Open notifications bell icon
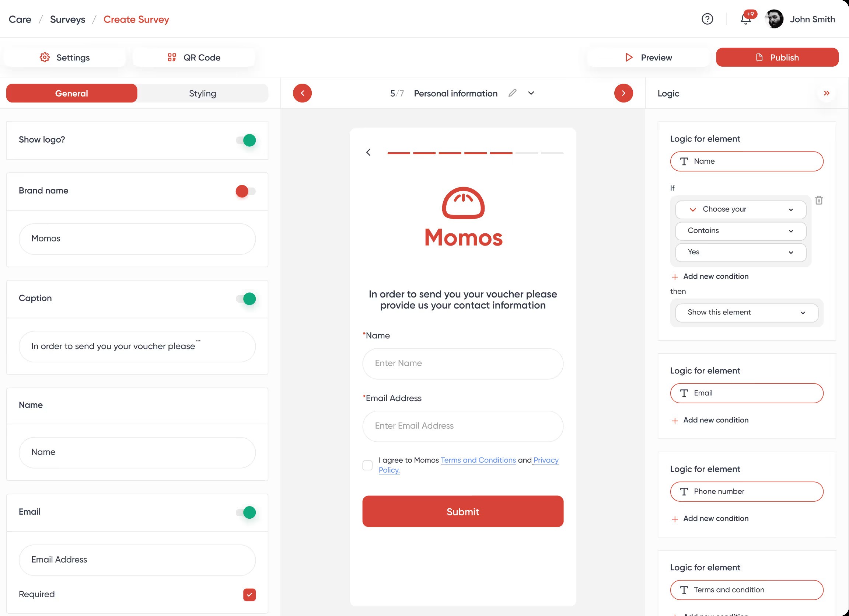 [745, 19]
